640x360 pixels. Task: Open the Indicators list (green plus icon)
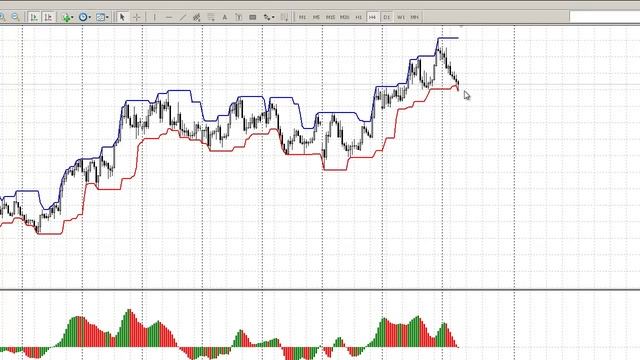[67, 17]
